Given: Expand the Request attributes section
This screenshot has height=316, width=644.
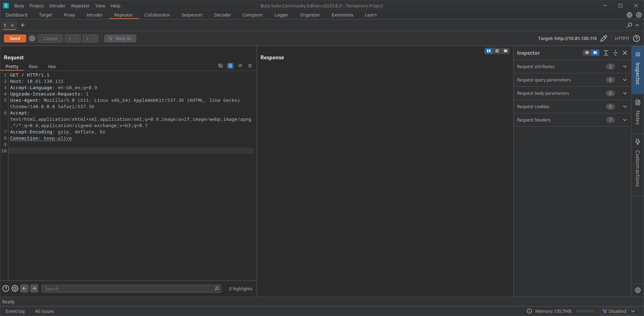Looking at the screenshot, I should pyautogui.click(x=624, y=66).
